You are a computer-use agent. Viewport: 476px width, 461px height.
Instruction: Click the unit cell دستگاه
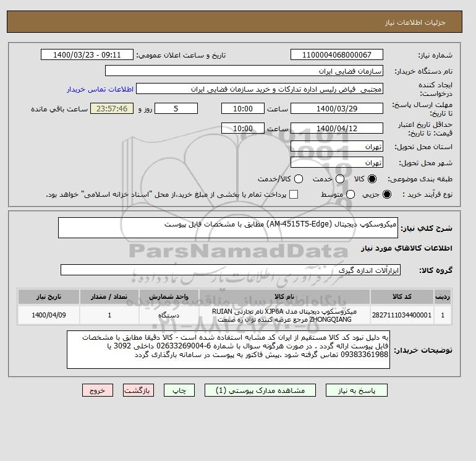pos(169,316)
